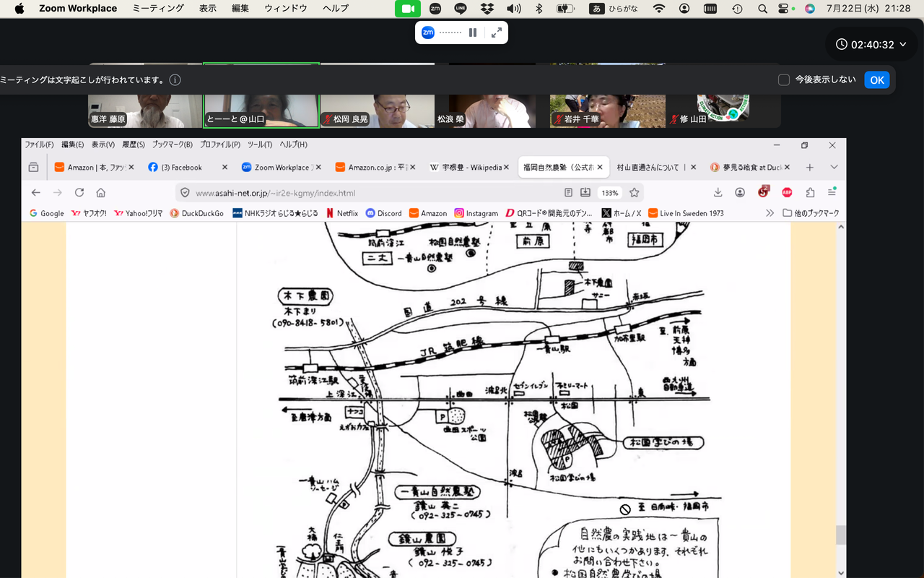Screen dimensions: 924x578
Task: Click Firefox home icon
Action: coord(101,193)
